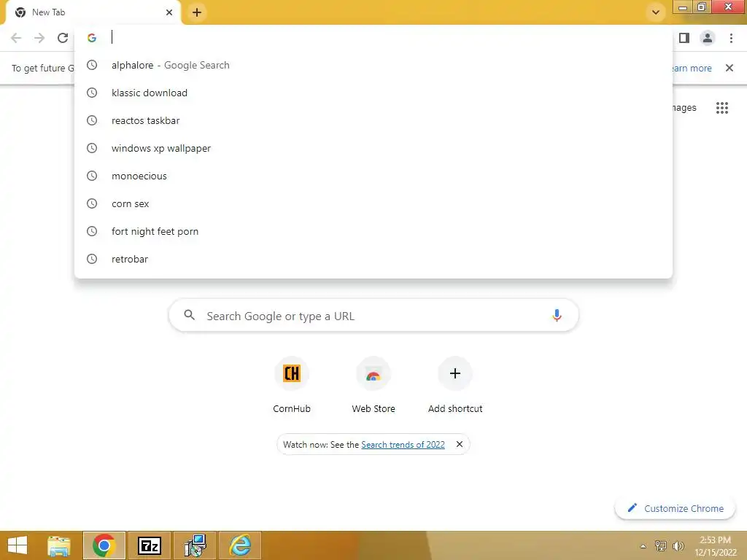Select the windows xp wallpaper suggestion

[x=373, y=148]
